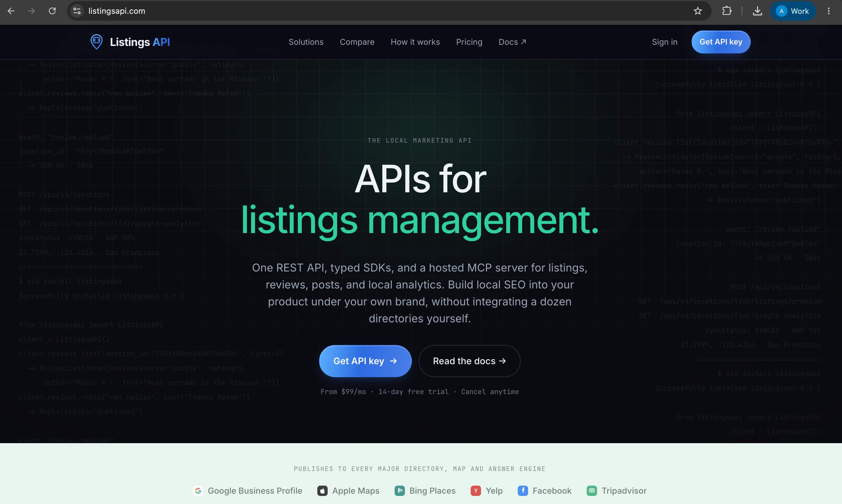Click the Yelp icon
The width and height of the screenshot is (842, 504).
[x=476, y=491]
